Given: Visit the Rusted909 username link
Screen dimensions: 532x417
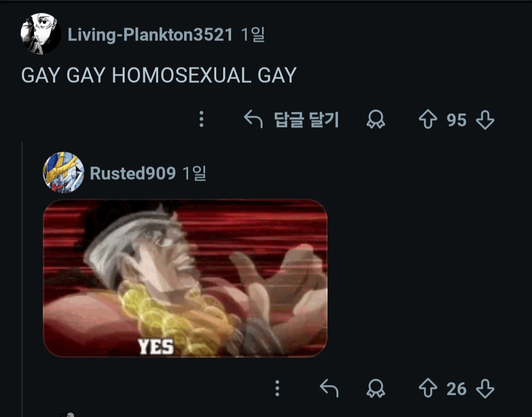Looking at the screenshot, I should click(x=133, y=173).
